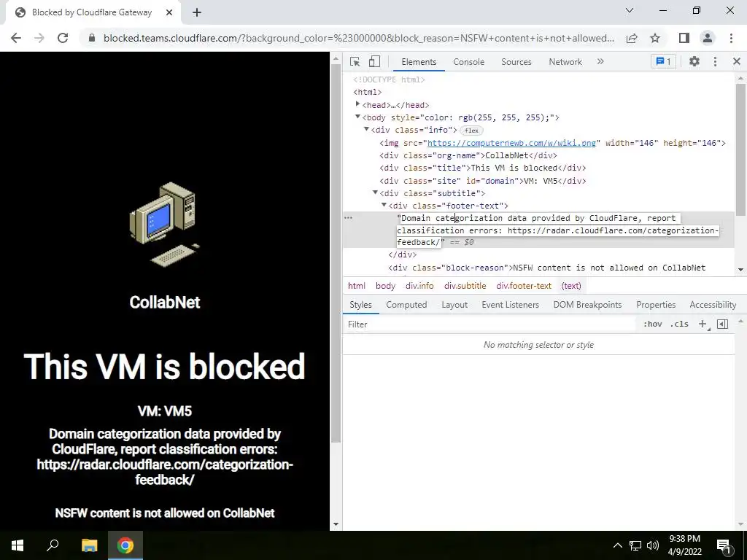
Task: Show more DevTools tabs chevron
Action: click(x=600, y=61)
